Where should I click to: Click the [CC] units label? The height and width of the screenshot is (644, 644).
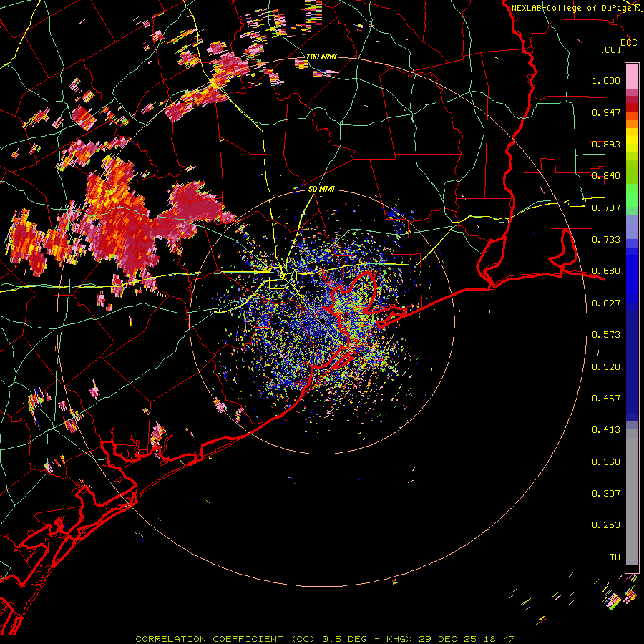[x=611, y=49]
